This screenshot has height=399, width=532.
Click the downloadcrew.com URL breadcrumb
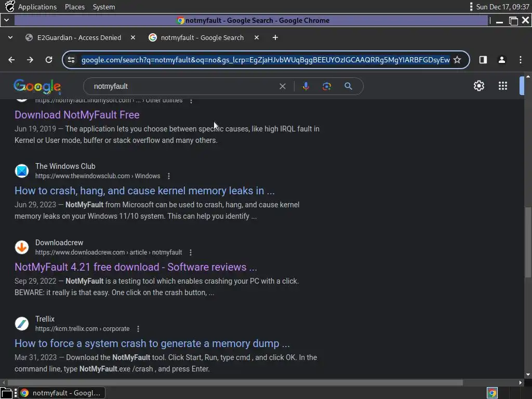pyautogui.click(x=109, y=252)
